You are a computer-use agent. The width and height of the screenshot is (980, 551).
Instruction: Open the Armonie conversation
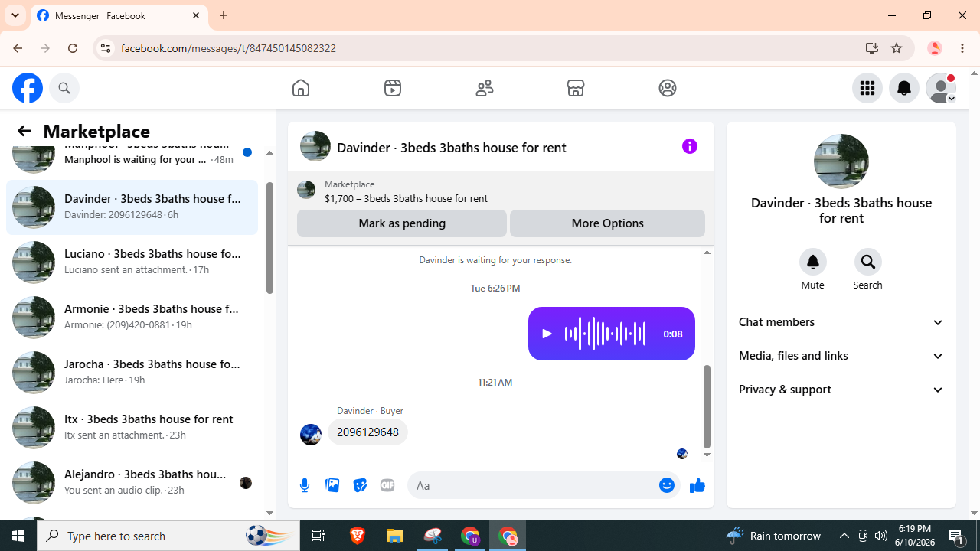tap(132, 317)
